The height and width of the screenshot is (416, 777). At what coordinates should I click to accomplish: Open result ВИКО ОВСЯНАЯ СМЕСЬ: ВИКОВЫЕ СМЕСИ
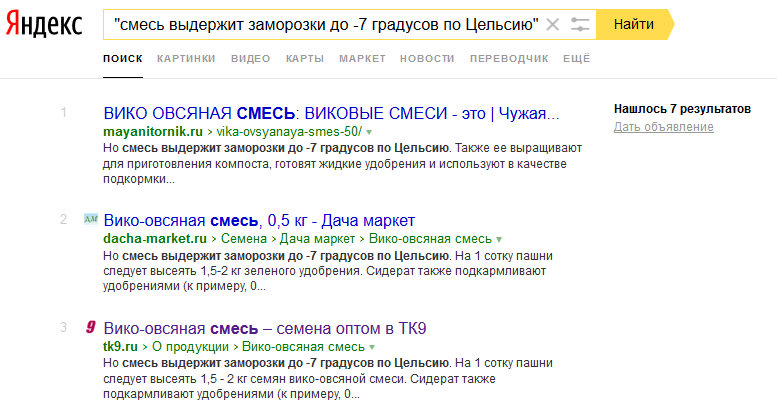click(331, 114)
